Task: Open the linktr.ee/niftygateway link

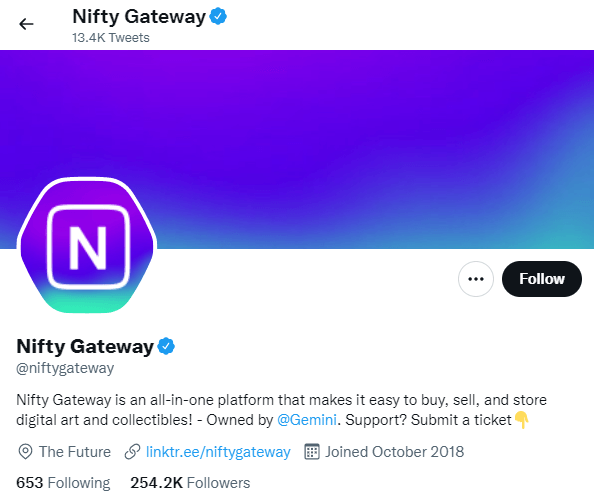Action: coord(218,452)
